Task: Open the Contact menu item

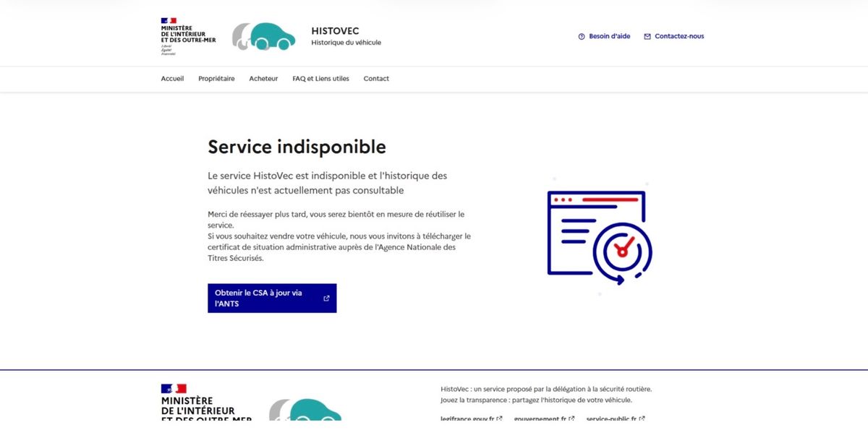Action: point(376,79)
